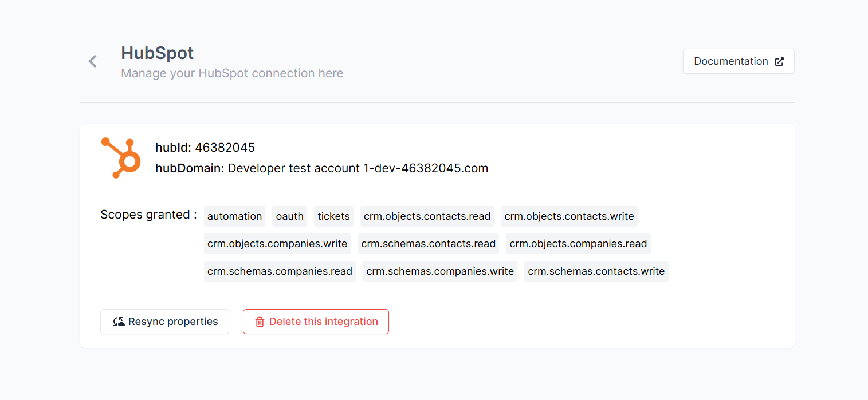Screen dimensions: 868x400
Task: Select the oauth scope tag
Action: (x=289, y=216)
